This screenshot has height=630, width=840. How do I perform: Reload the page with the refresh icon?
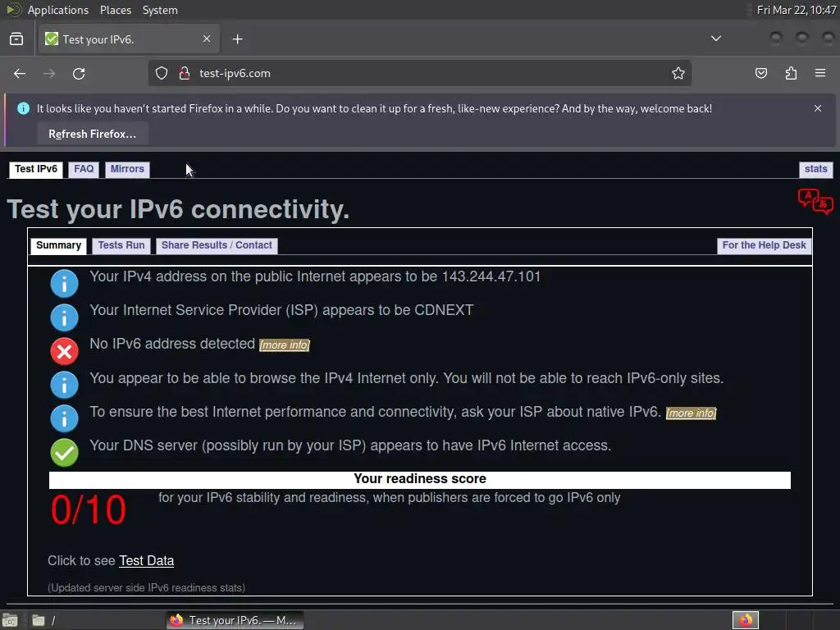(x=79, y=73)
